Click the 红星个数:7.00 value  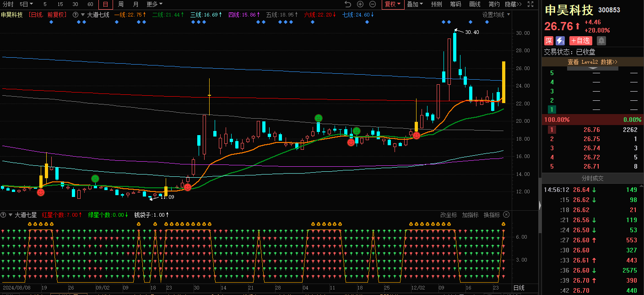coord(62,214)
